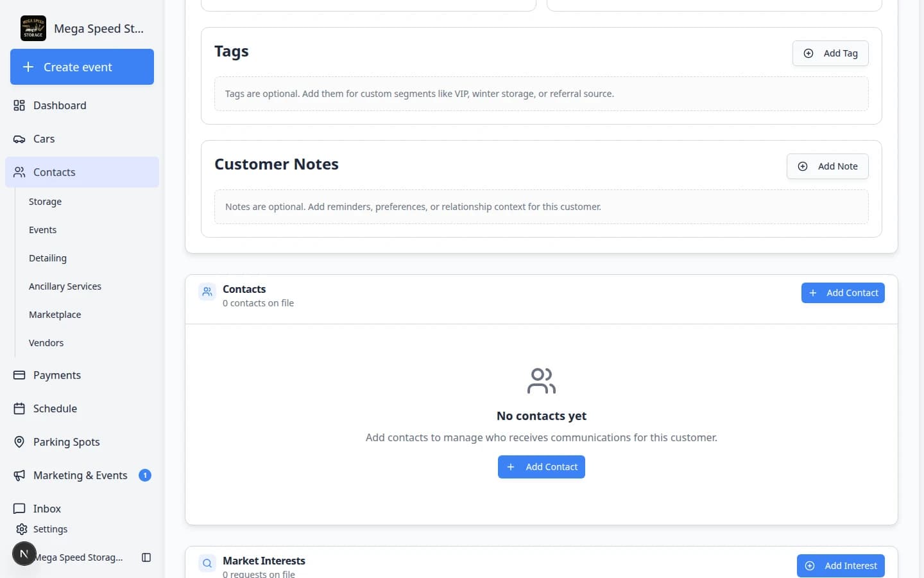
Task: Click the circle-plus icon in Add Note
Action: click(803, 166)
